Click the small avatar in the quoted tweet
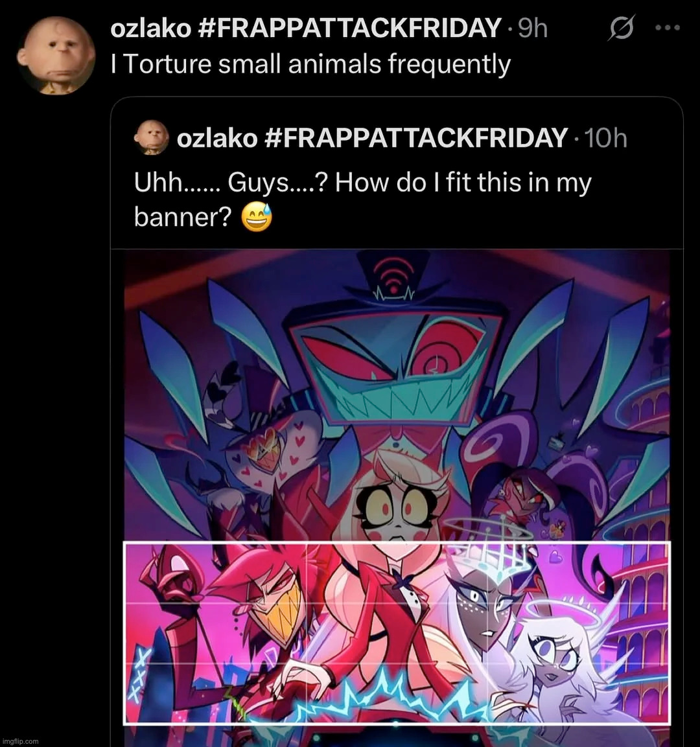 pyautogui.click(x=152, y=137)
